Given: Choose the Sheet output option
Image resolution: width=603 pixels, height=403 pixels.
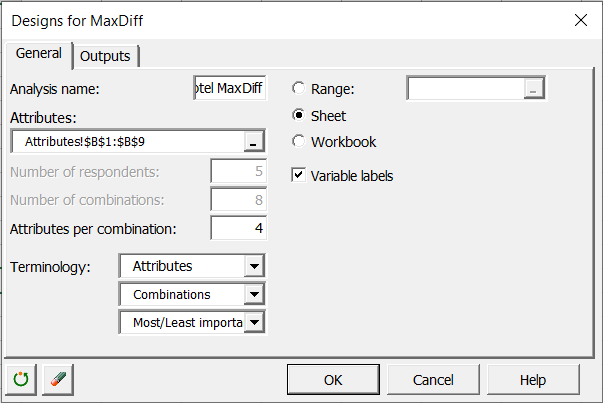Looking at the screenshot, I should click(298, 116).
